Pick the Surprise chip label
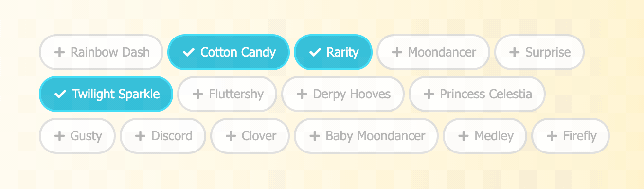 point(548,53)
